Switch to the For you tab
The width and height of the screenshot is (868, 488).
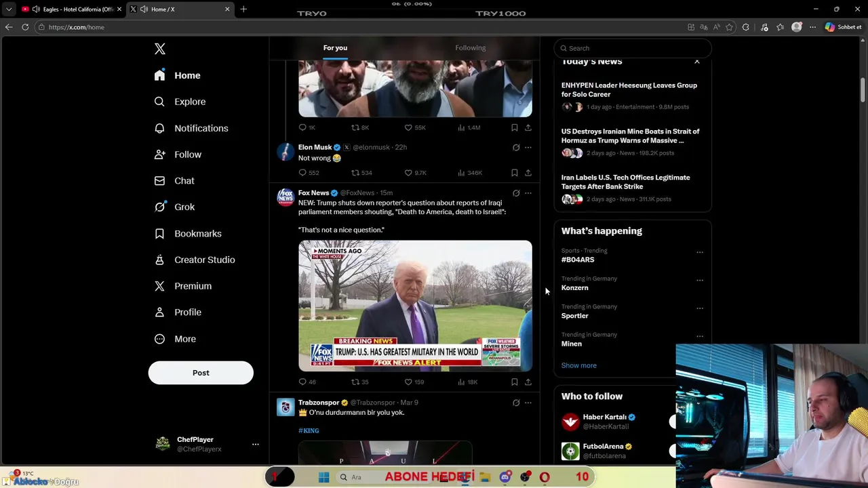(x=335, y=47)
